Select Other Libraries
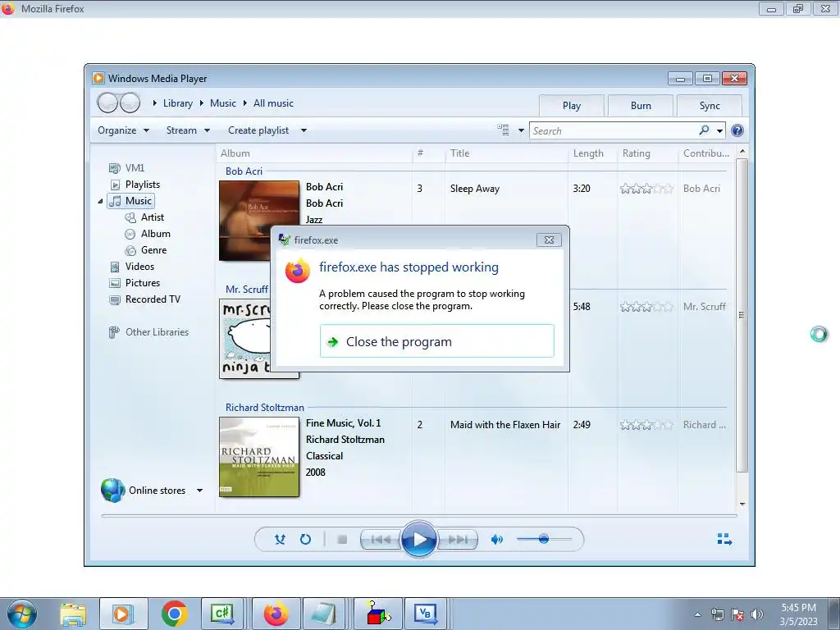The height and width of the screenshot is (630, 840). pyautogui.click(x=148, y=332)
